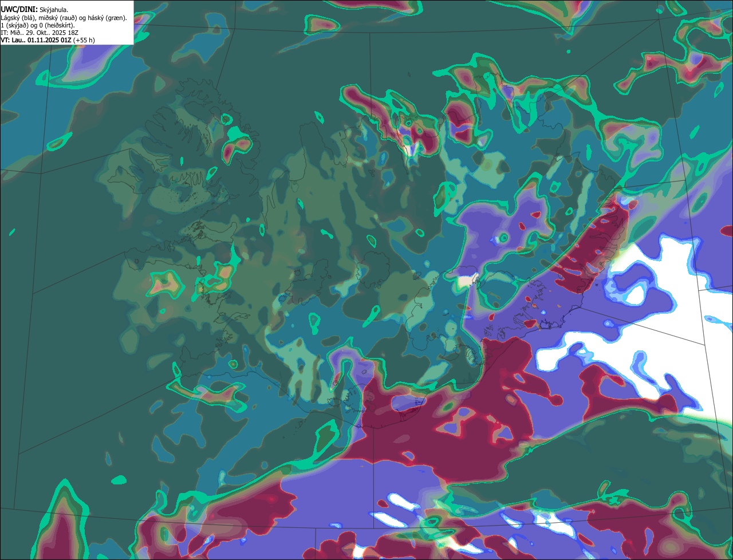Click the "1 (skýjað) og 0 (heiðskírt)." line
This screenshot has height=560, width=733.
[38, 25]
